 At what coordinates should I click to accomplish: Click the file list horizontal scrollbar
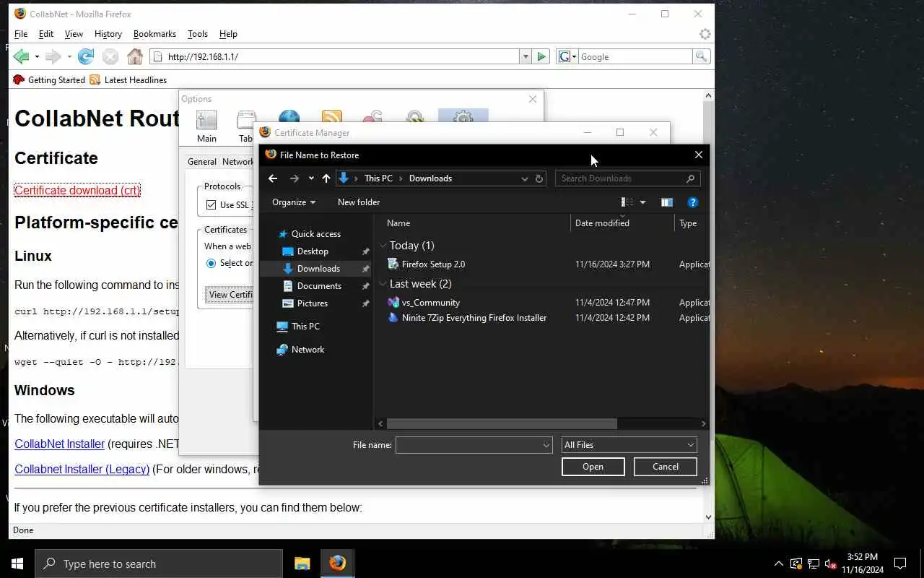(x=502, y=424)
